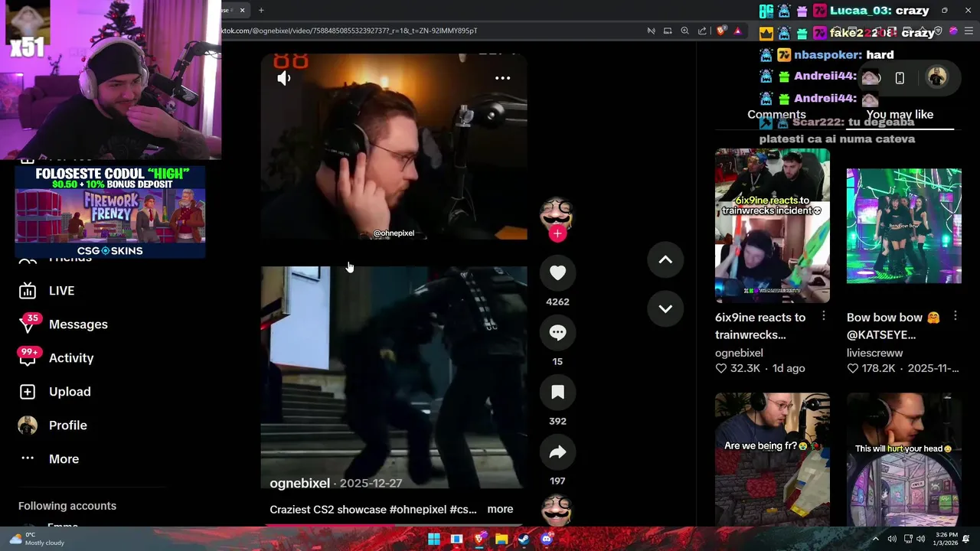Open the ognebixel username link

pos(299,484)
